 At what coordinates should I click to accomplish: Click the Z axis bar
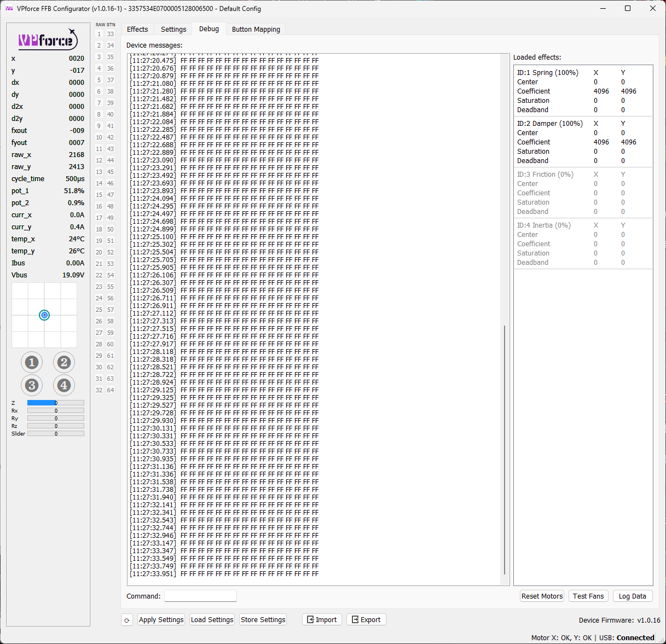tap(56, 403)
